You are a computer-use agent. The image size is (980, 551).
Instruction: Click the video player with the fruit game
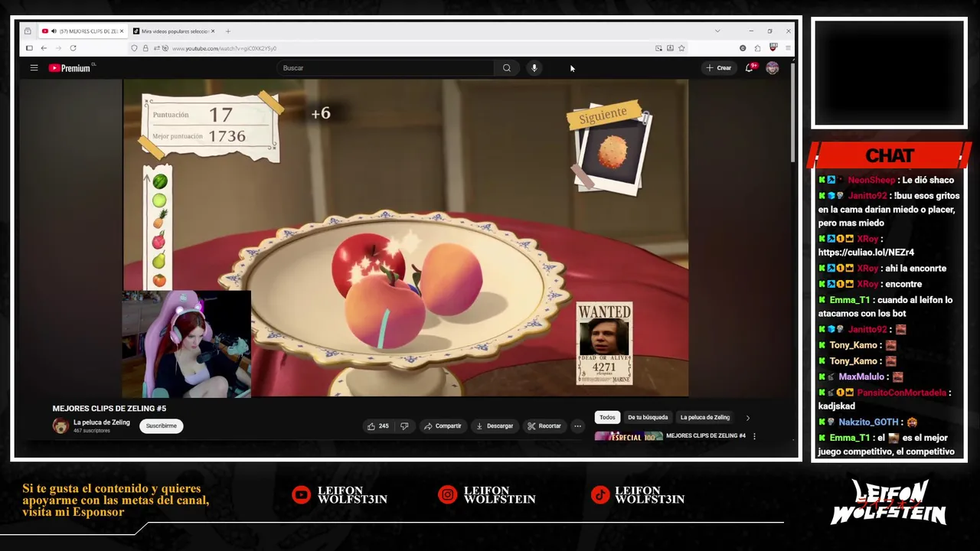point(406,238)
